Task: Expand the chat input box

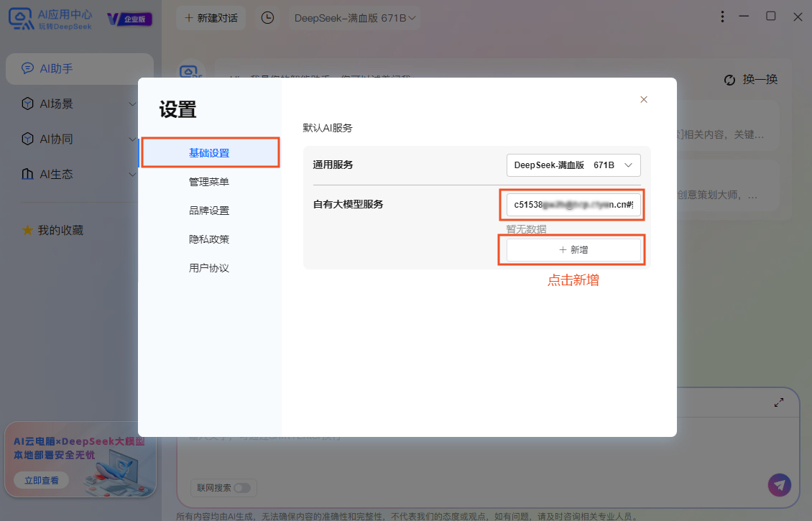Action: click(x=779, y=402)
